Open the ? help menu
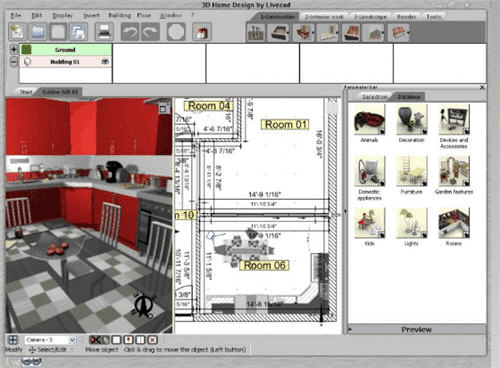Screen dimensions: 500x368 coord(192,15)
